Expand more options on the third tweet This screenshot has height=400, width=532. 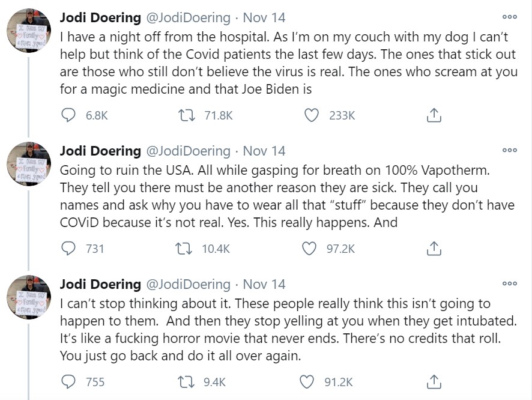click(509, 283)
